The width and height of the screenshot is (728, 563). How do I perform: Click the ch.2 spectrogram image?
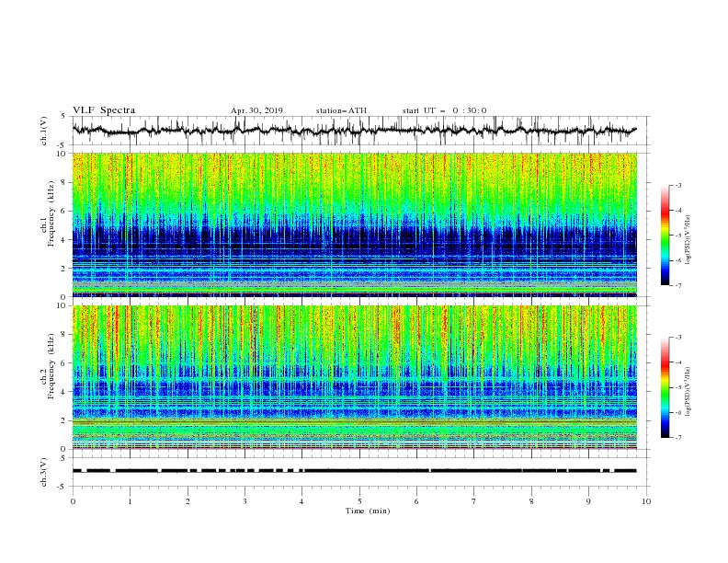tap(355, 377)
